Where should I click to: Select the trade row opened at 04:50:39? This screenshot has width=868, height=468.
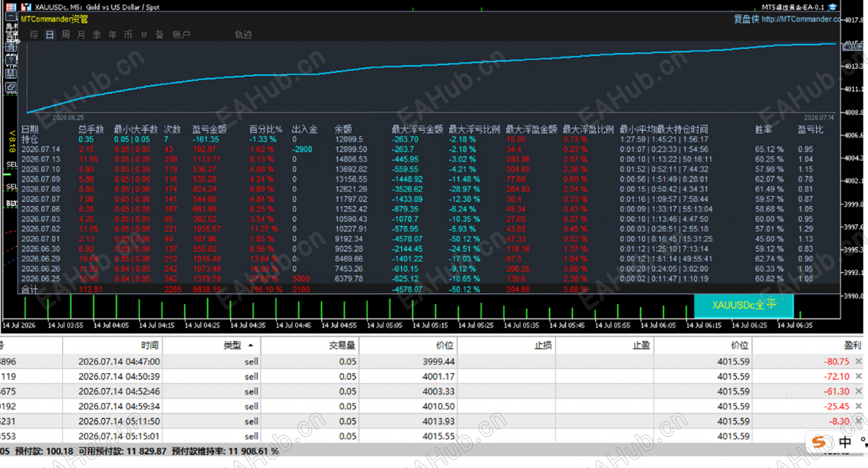tap(431, 376)
